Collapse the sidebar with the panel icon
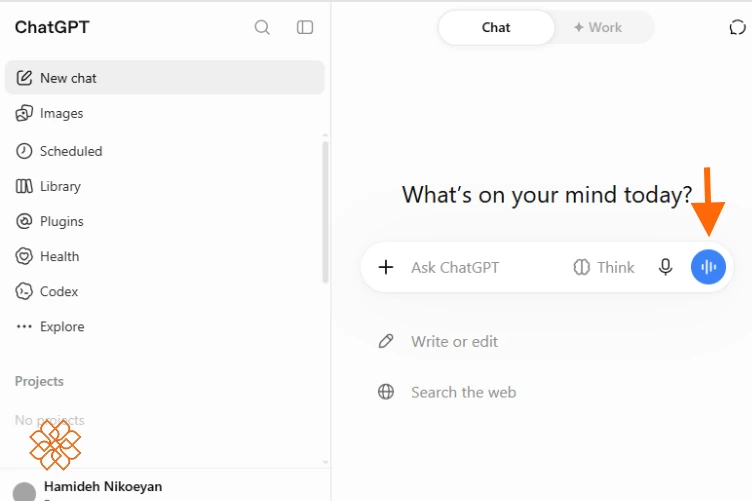Screen dimensions: 752x501 305,27
